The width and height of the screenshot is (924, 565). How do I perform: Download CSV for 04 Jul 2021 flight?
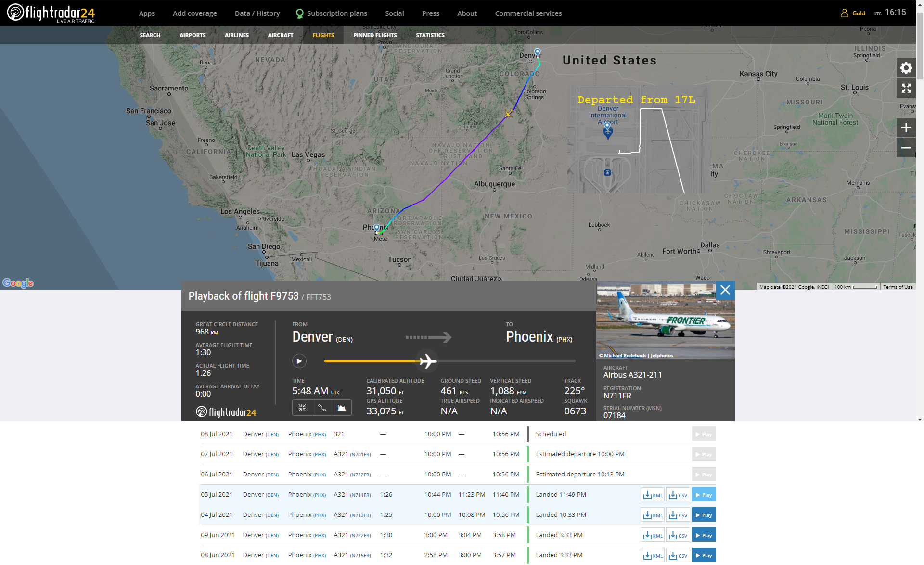[x=678, y=515]
